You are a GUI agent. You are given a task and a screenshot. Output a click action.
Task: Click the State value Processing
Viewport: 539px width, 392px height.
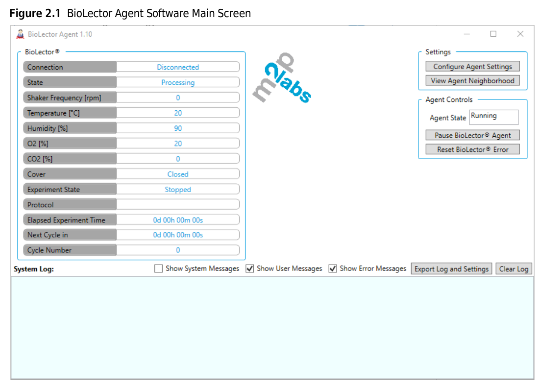point(178,82)
